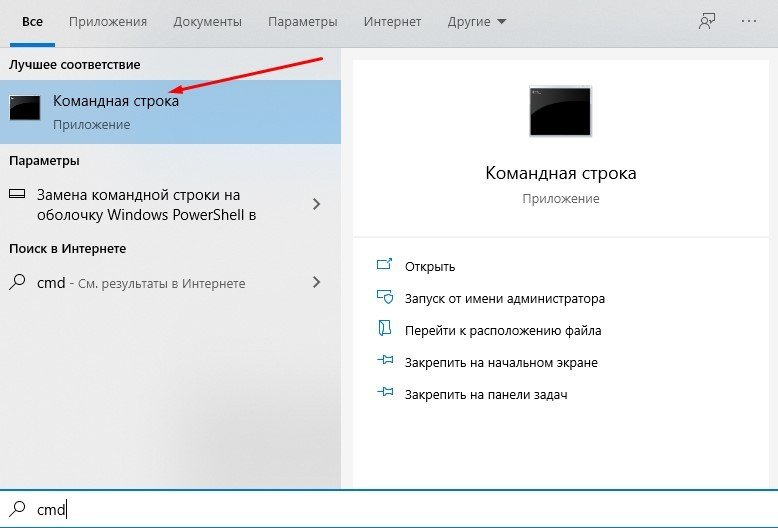Click the search box magnifier icon
The height and width of the screenshot is (528, 778).
[x=18, y=508]
